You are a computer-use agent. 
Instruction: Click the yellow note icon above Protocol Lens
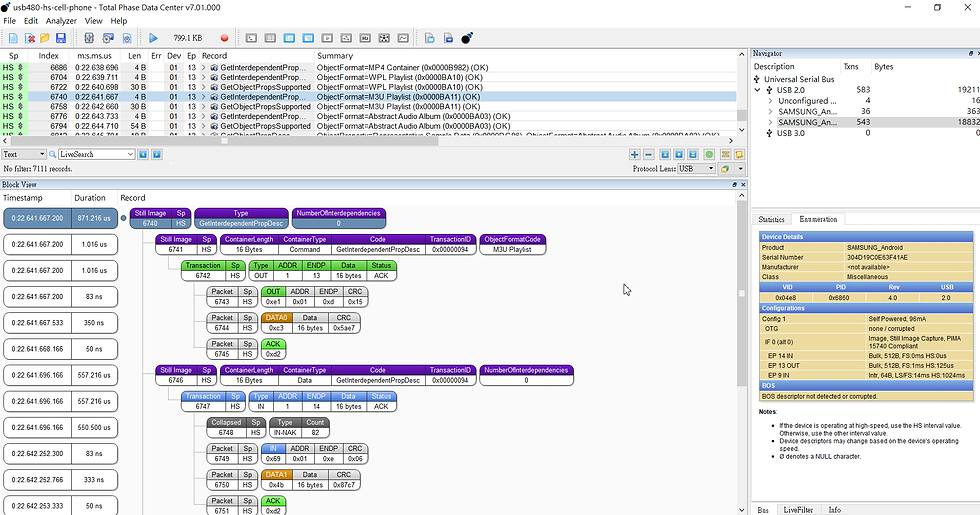point(739,154)
